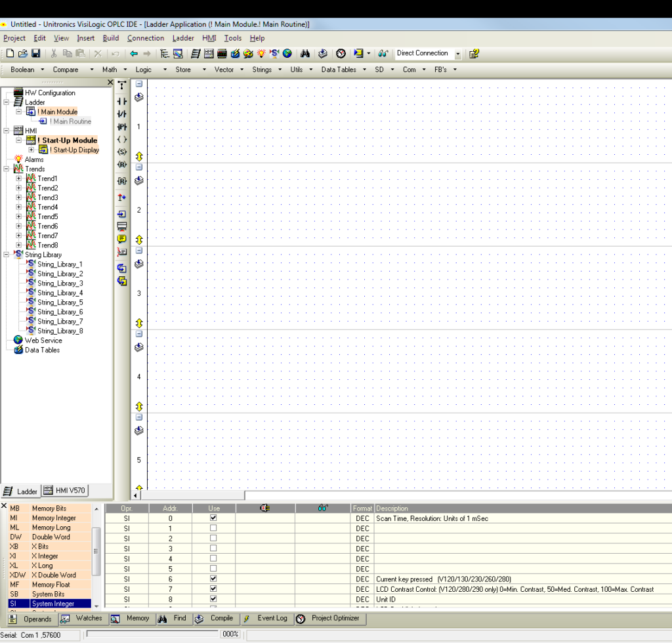Click the communication settings icon after Direct Connection
This screenshot has height=643, width=672.
click(474, 54)
